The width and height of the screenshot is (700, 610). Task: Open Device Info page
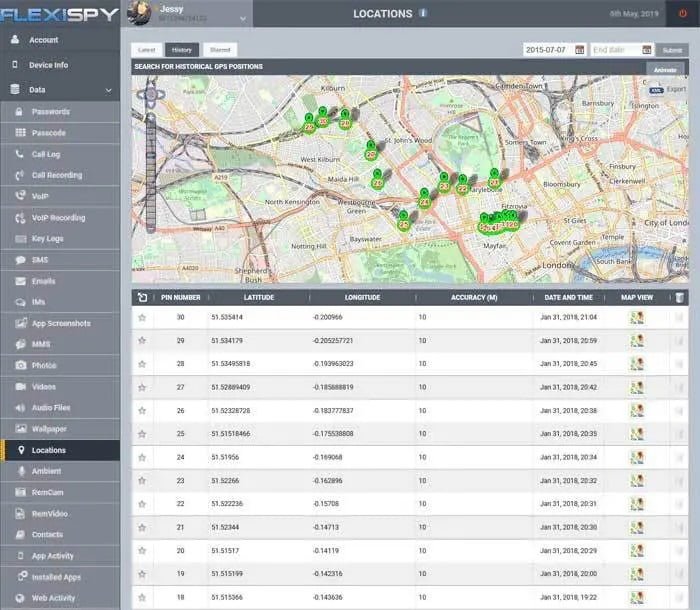tap(60, 65)
